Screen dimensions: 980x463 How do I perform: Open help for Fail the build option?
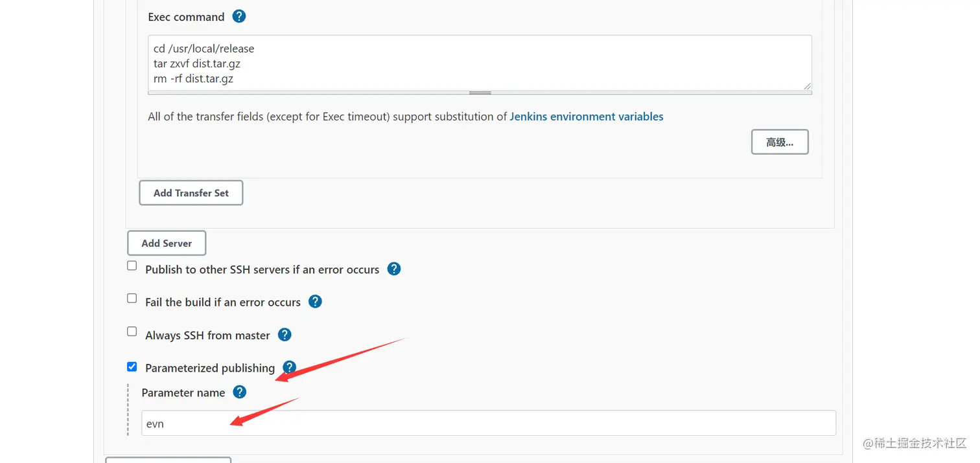315,301
